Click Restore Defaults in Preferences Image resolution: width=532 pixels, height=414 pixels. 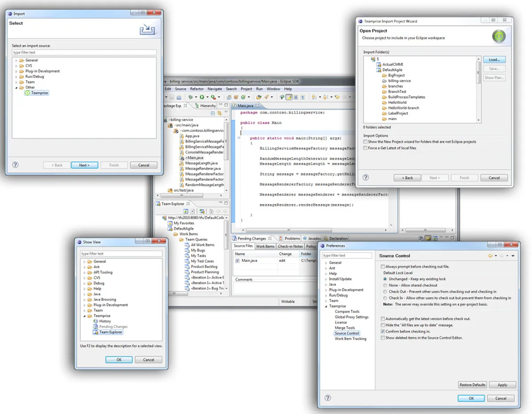tap(473, 385)
